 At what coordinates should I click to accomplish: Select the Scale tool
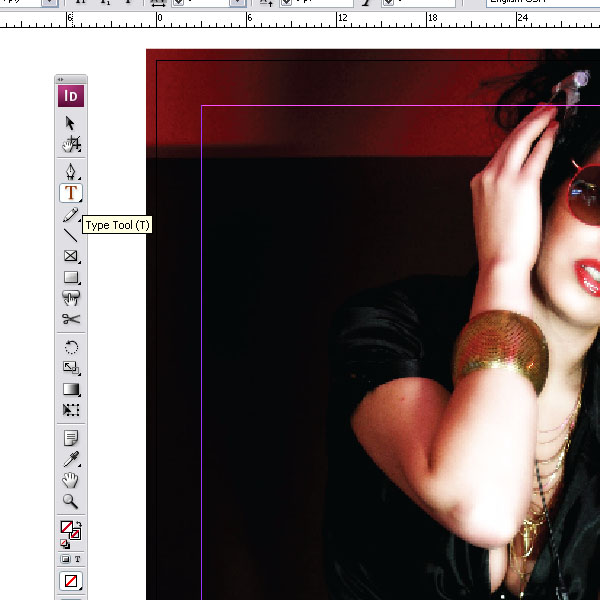point(71,368)
